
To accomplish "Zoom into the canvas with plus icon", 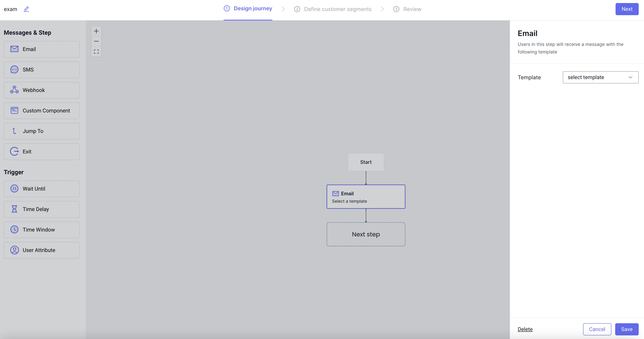I will tap(96, 31).
